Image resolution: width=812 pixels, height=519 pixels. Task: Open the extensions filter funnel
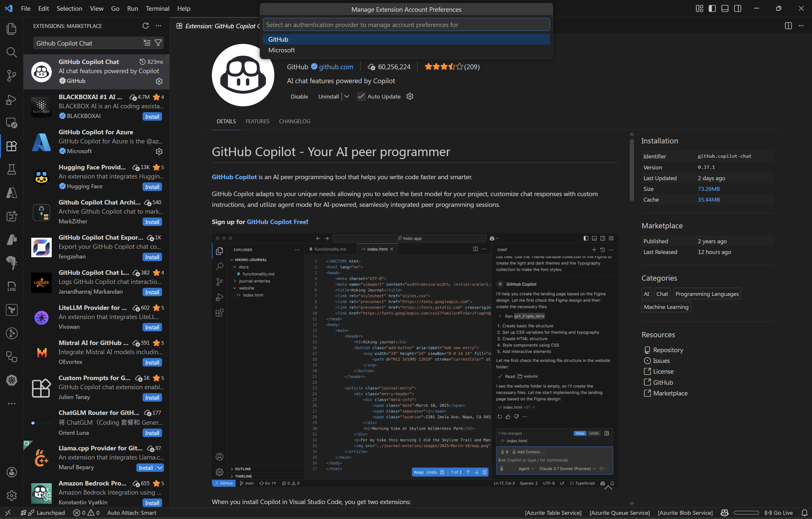click(158, 43)
